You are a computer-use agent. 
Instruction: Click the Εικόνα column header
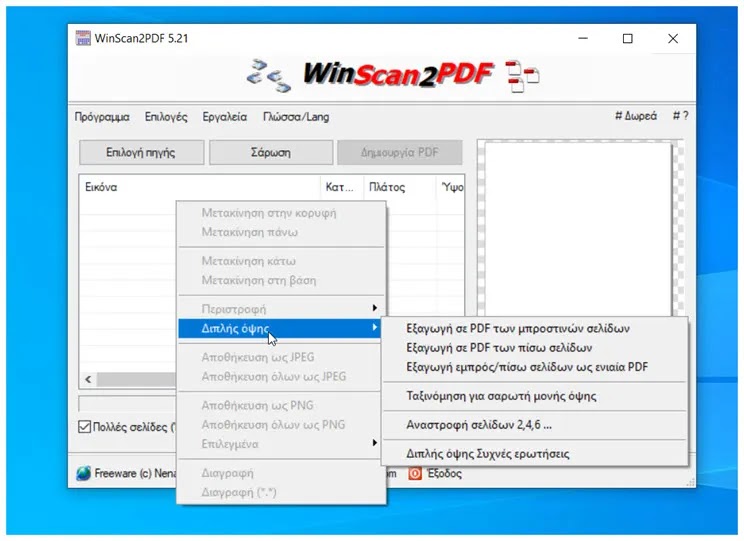pyautogui.click(x=200, y=187)
